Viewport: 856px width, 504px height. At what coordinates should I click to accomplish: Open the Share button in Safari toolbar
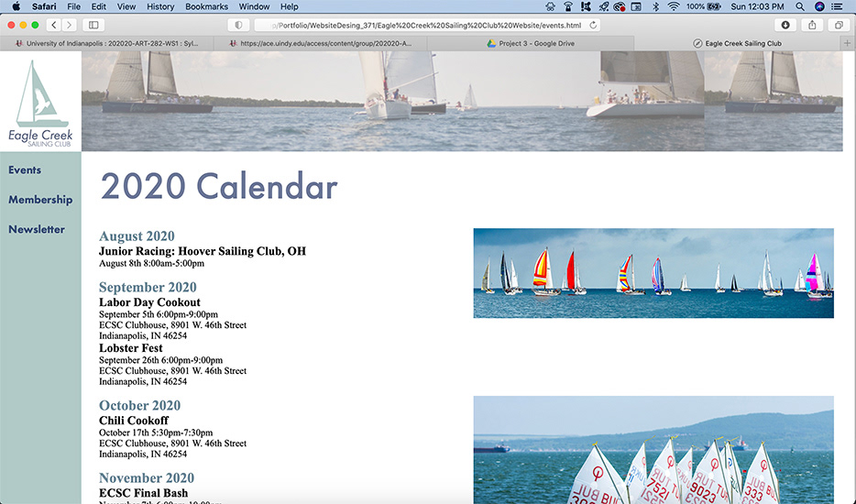(x=812, y=25)
